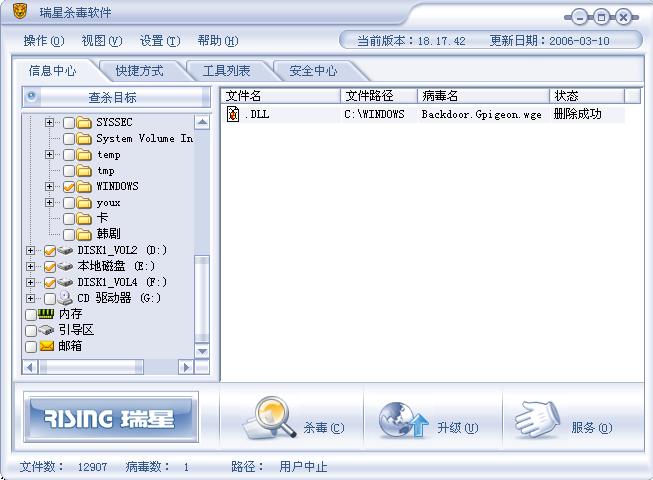Uncheck the DISK1_VOL4 (F:) checkbox
The width and height of the screenshot is (653, 480).
[x=50, y=282]
